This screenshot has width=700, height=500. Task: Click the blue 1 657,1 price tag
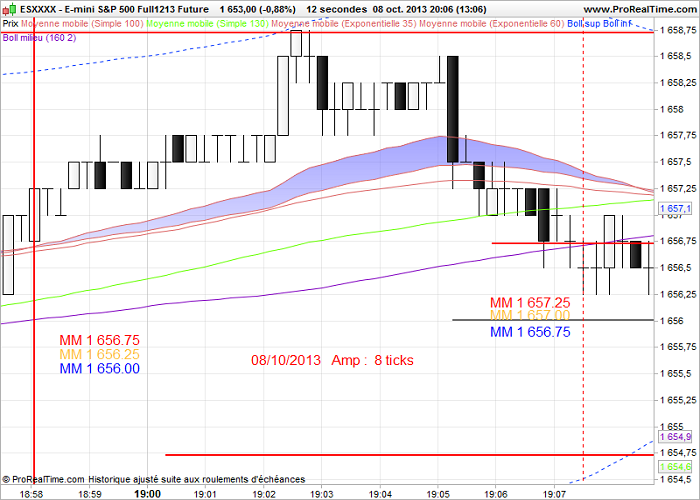click(x=675, y=208)
